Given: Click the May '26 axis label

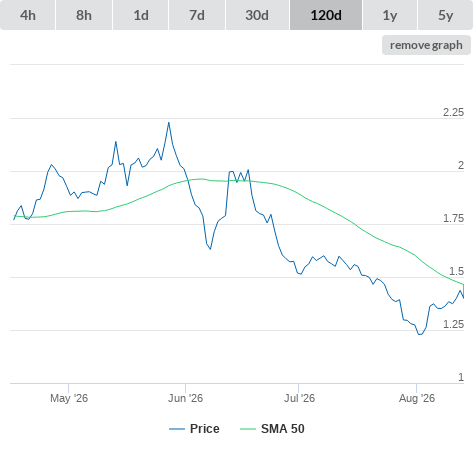Looking at the screenshot, I should coord(69,398).
